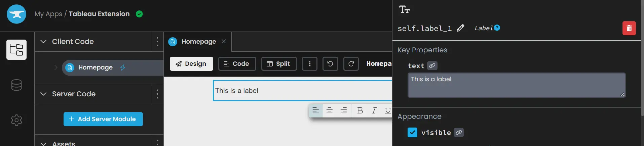Delete label_1 with the red trash button

[629, 28]
